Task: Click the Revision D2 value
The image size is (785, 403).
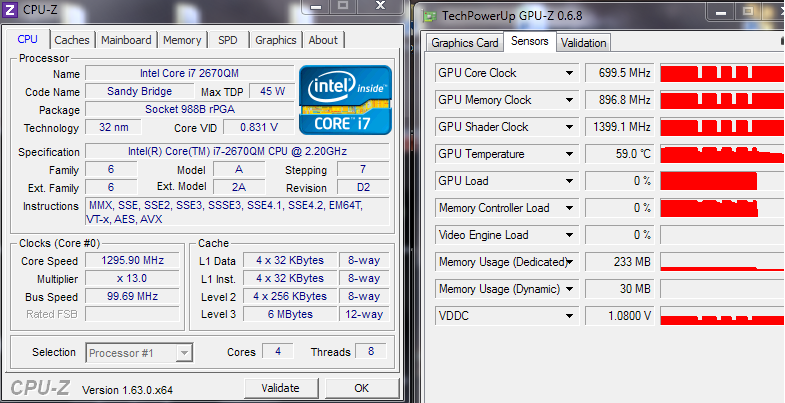Action: (x=363, y=187)
